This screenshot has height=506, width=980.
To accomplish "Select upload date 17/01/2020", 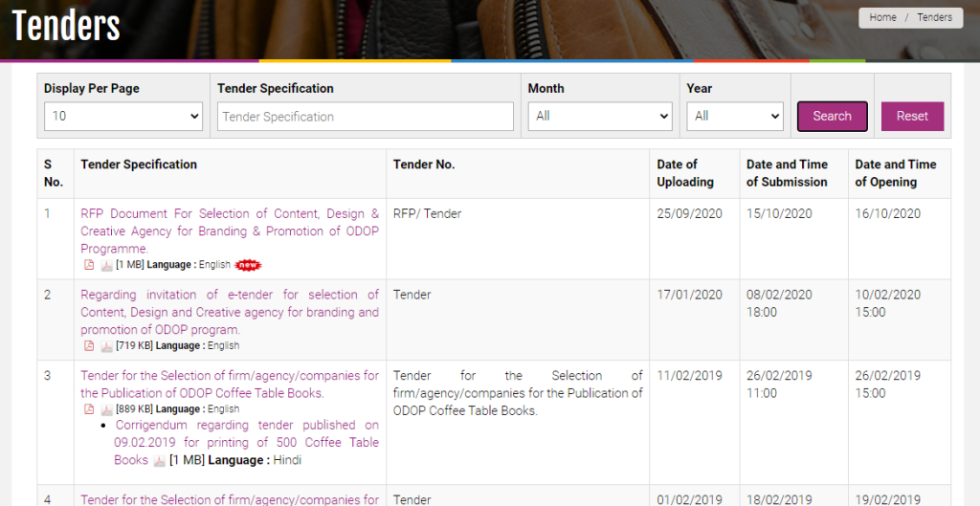I will point(689,295).
